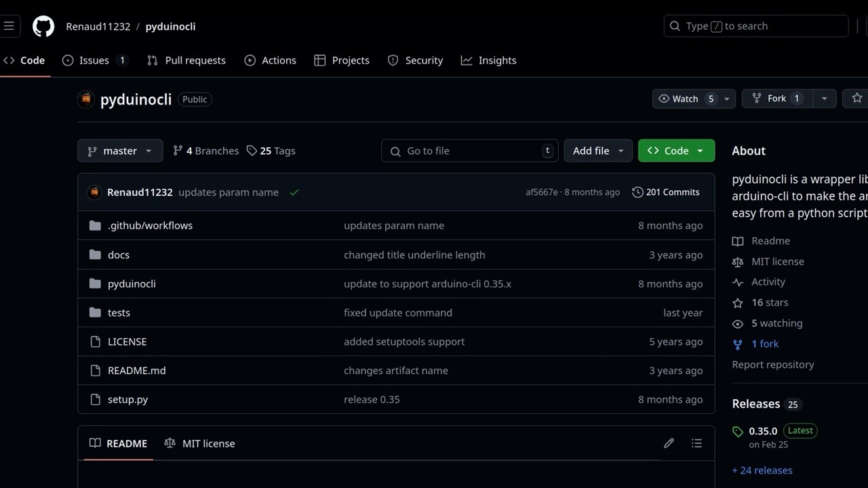Viewport: 868px width, 488px height.
Task: Open commit message 'release 0.35'
Action: (372, 400)
